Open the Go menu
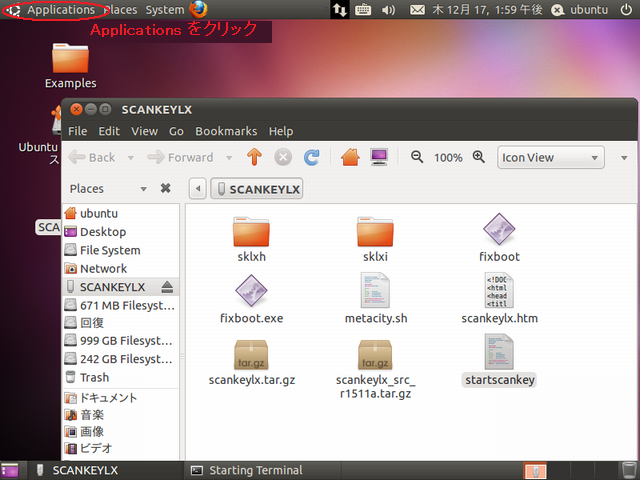The width and height of the screenshot is (640, 480). [176, 131]
